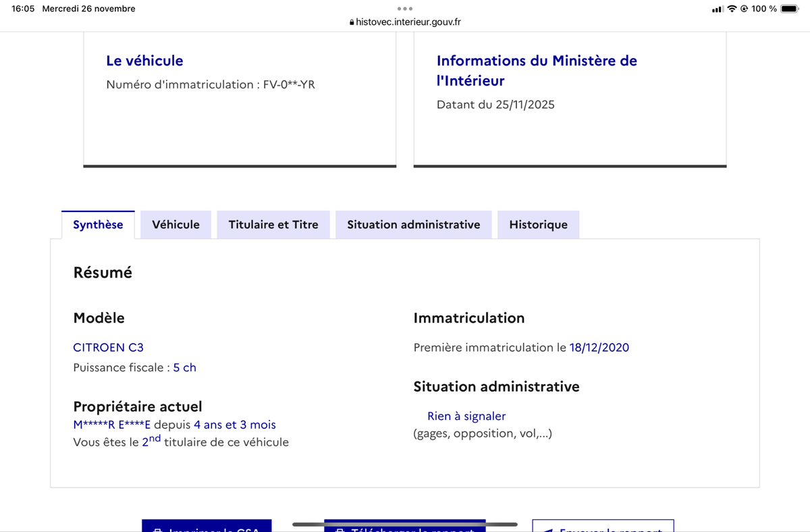Select the histovec.interieur.gouv.fr address bar
The image size is (810, 532).
click(405, 22)
